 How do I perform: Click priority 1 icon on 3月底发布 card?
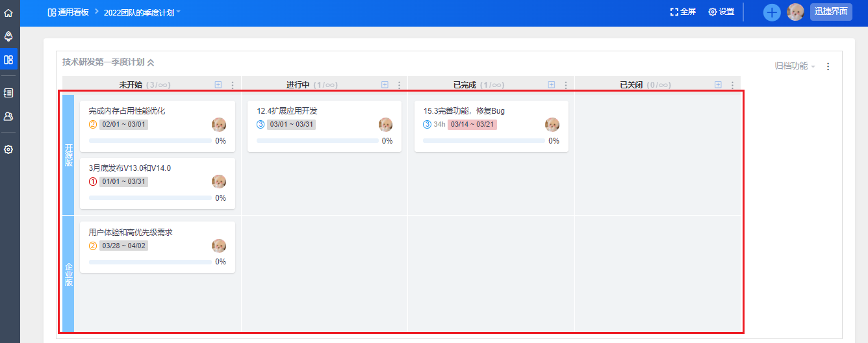(93, 181)
